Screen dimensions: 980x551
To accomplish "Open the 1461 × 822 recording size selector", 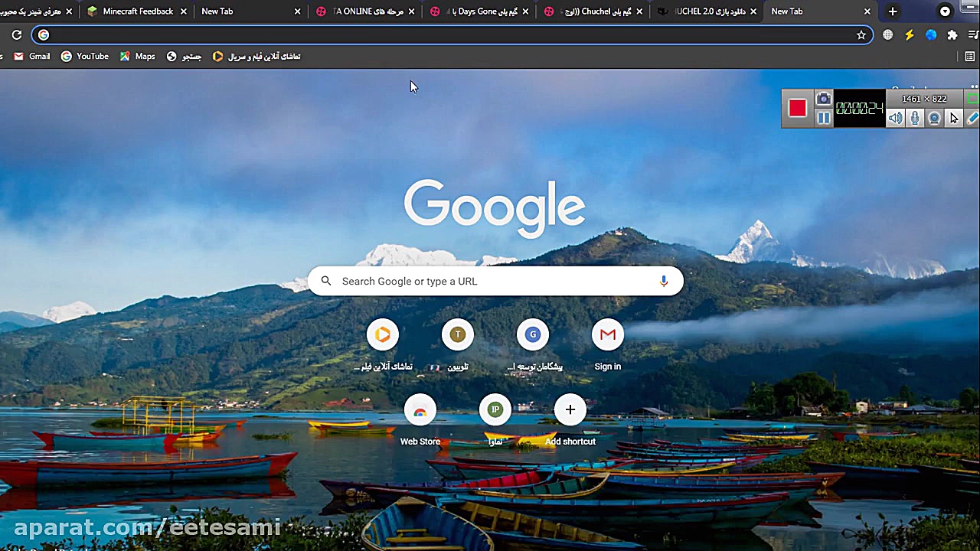I will 924,99.
